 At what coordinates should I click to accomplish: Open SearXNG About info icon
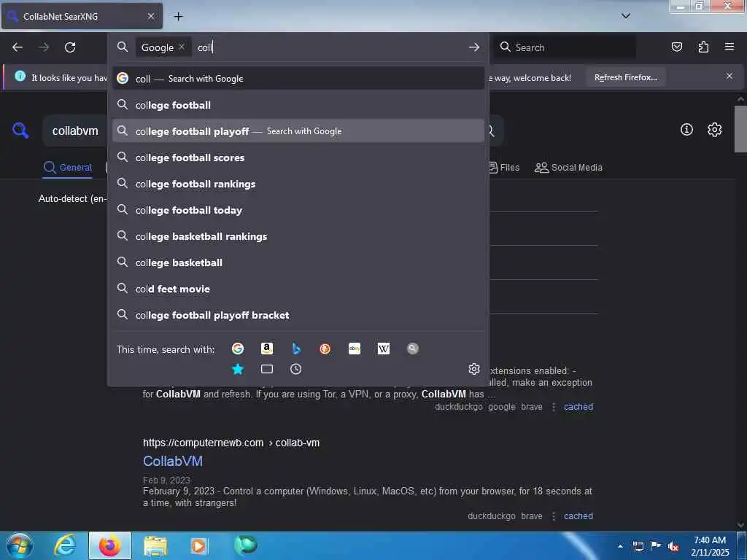point(686,130)
